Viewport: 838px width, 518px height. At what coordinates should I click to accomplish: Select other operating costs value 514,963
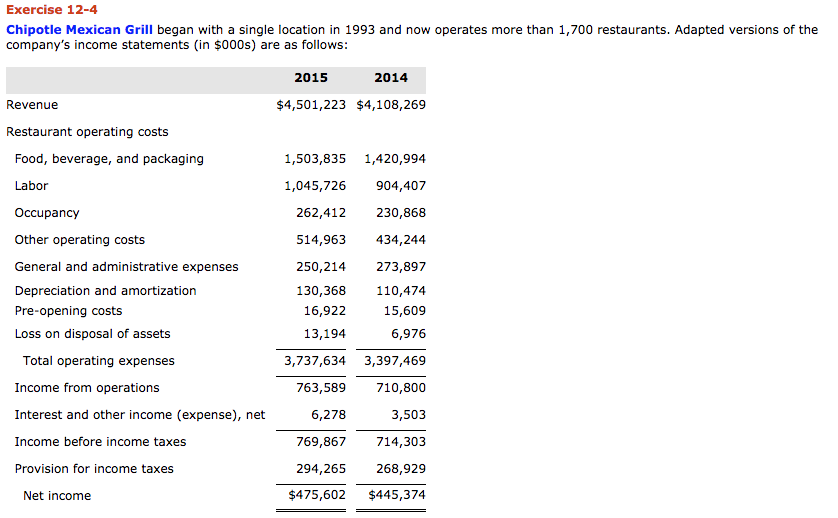[321, 240]
